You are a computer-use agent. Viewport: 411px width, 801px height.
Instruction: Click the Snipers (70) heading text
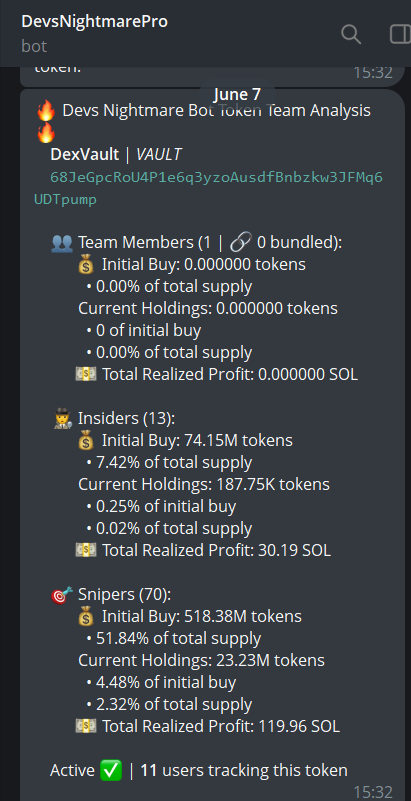click(125, 595)
